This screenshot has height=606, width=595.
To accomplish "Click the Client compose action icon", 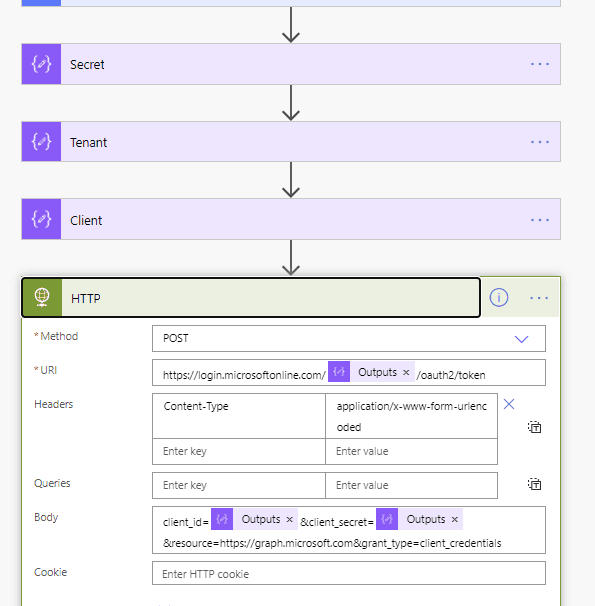I will coord(41,220).
